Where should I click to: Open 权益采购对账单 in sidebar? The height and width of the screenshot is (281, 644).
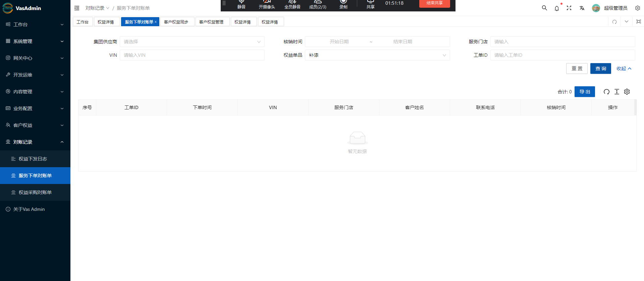point(35,192)
